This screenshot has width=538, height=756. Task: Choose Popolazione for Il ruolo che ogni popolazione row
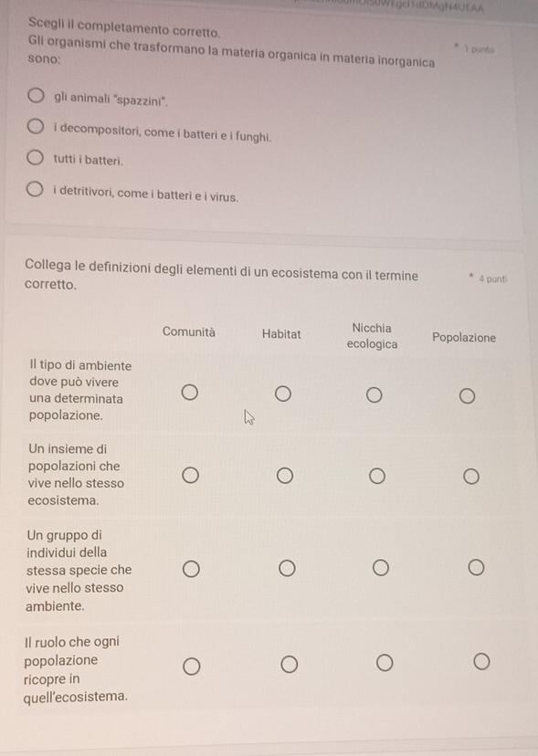(481, 661)
